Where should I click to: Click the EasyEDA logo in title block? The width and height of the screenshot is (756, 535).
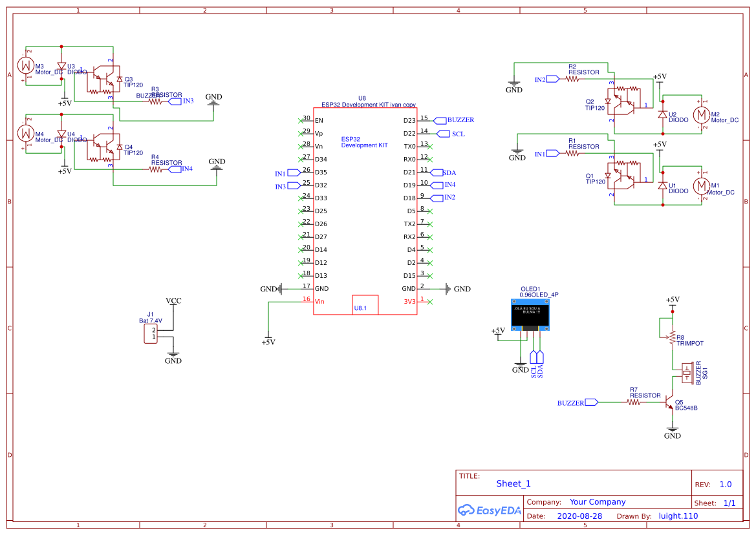point(488,510)
